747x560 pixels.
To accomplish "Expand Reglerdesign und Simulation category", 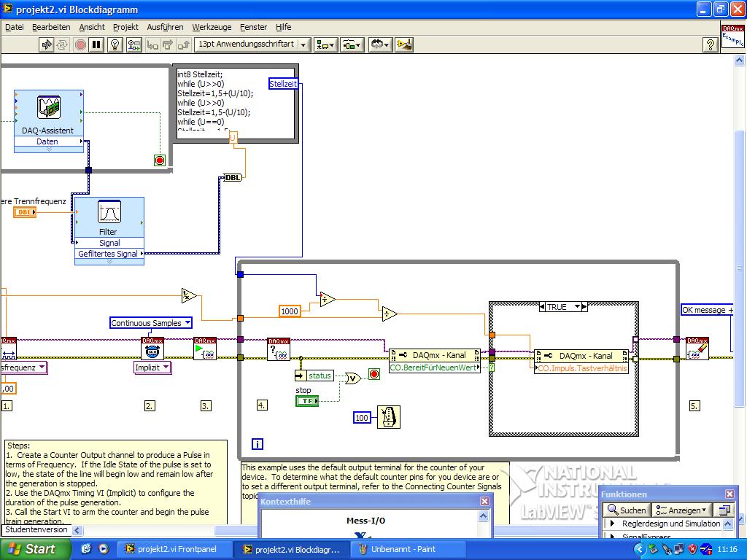I will [x=613, y=524].
